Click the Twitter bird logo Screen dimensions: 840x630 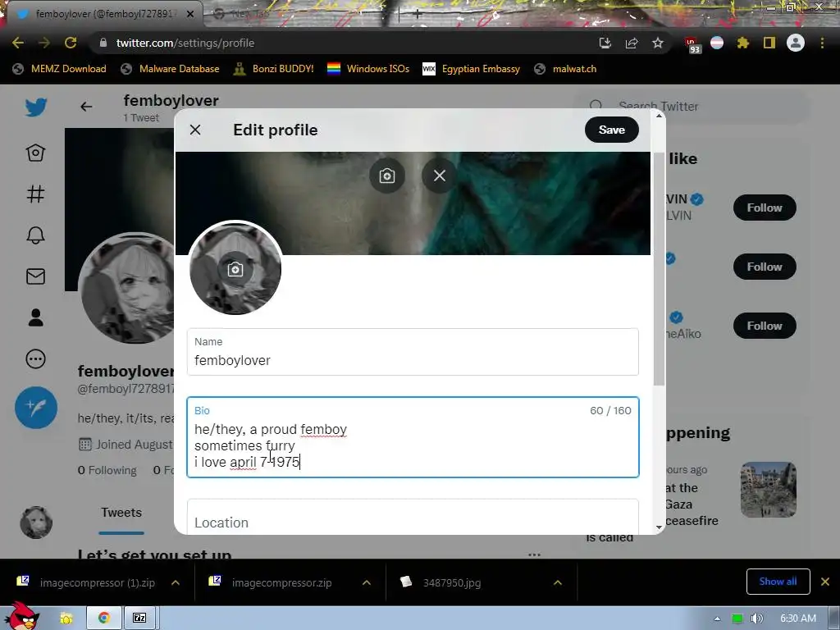click(x=36, y=107)
